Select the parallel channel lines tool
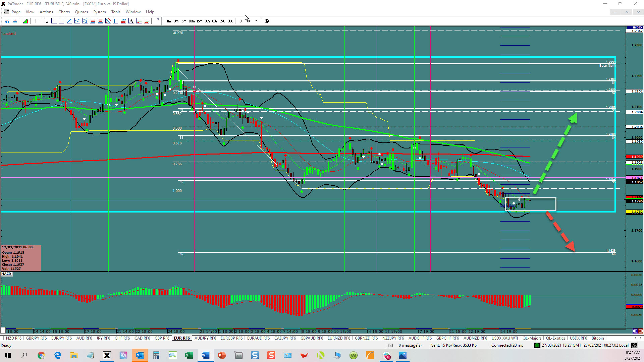644x362 pixels. tap(77, 21)
